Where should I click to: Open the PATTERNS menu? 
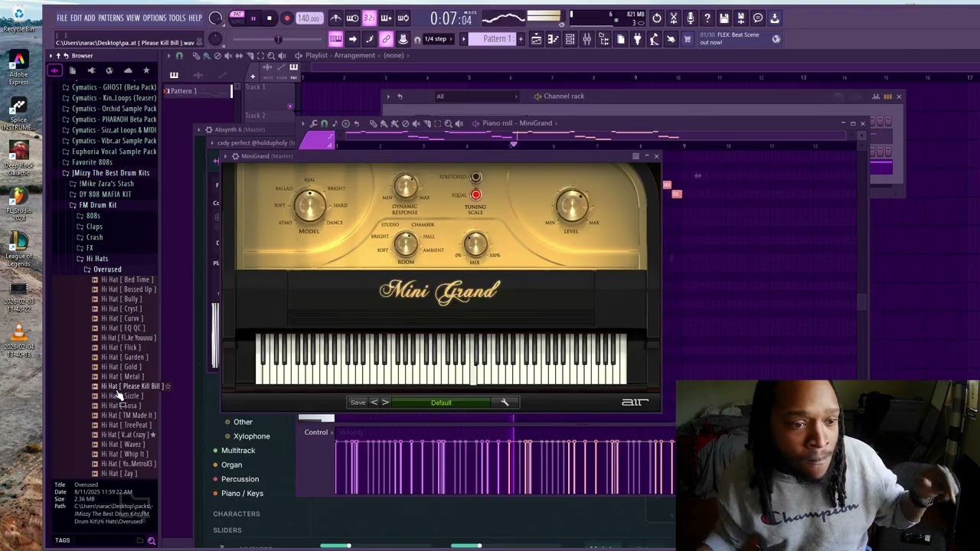pyautogui.click(x=111, y=18)
